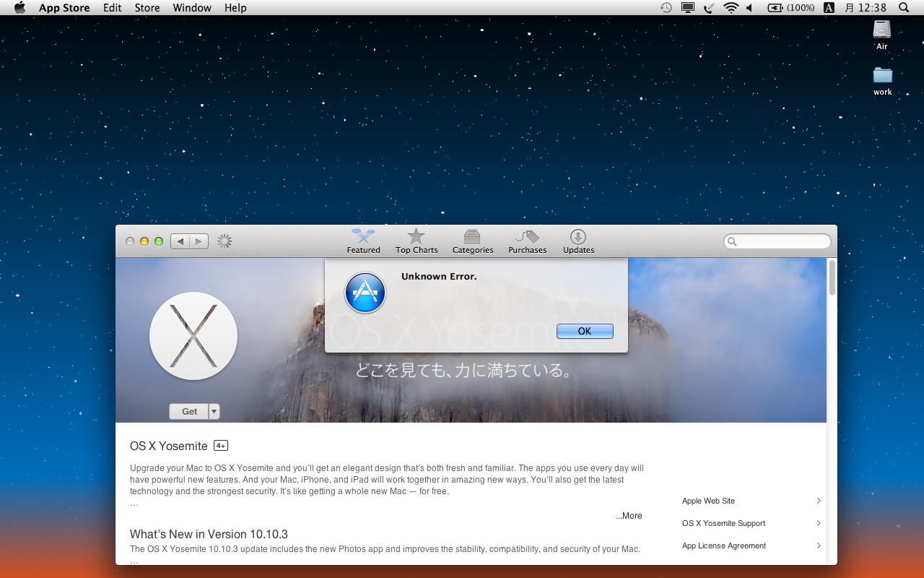Screen dimensions: 924x578
Task: Click the menu bar clock showing 12:38
Action: pyautogui.click(x=866, y=7)
